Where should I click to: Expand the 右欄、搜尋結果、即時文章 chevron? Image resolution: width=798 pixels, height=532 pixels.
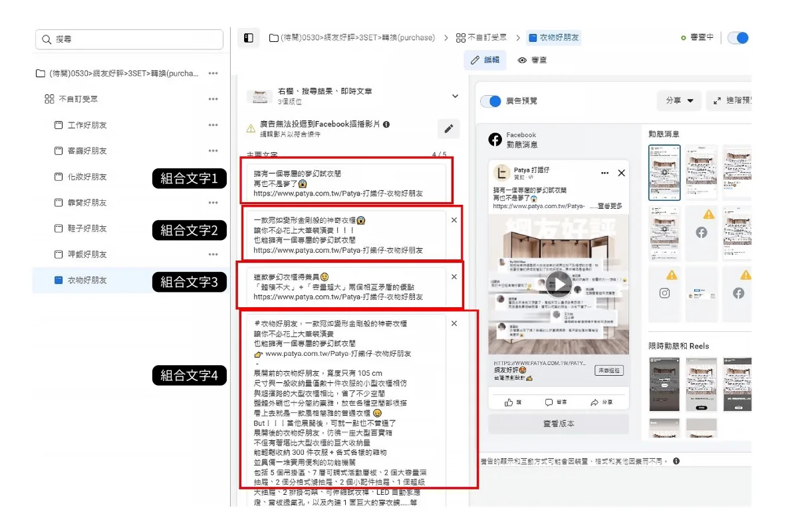pyautogui.click(x=455, y=96)
